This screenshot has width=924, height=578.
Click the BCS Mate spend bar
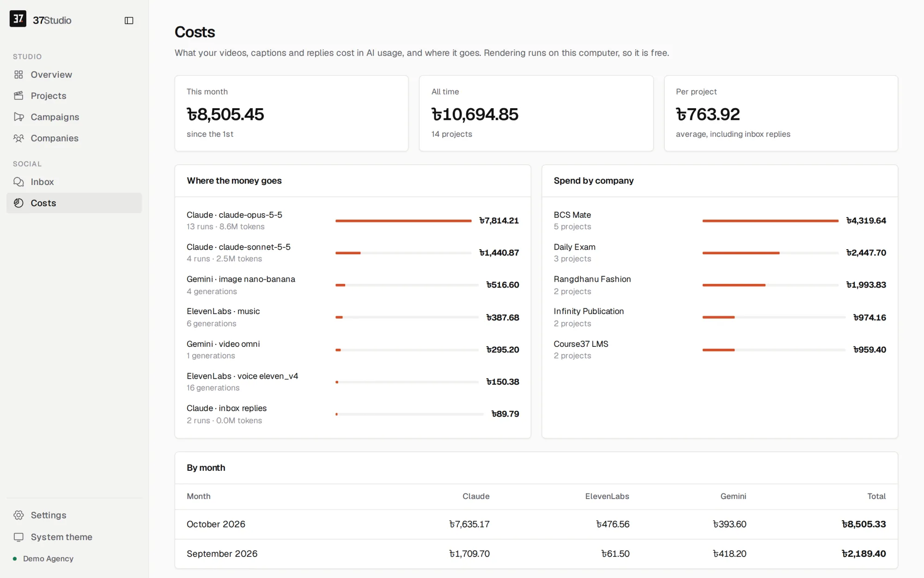click(x=770, y=221)
